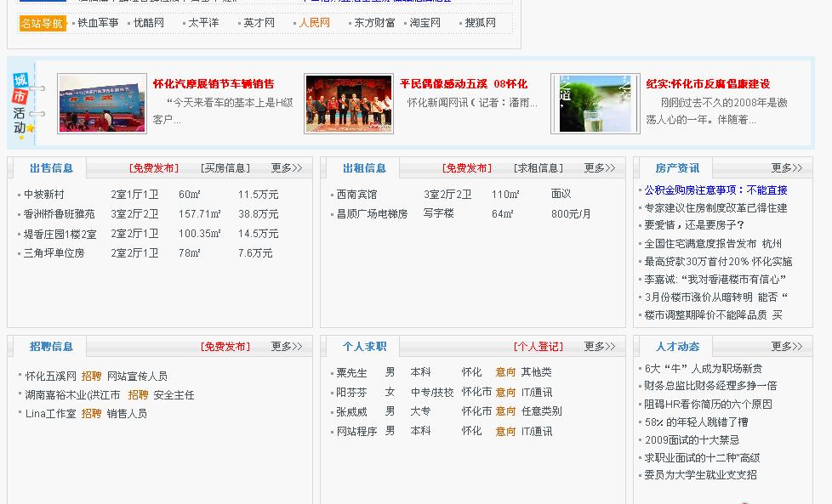The image size is (832, 504).
Task: Expand 更多>> in the 房产资讯 section
Action: (x=786, y=168)
